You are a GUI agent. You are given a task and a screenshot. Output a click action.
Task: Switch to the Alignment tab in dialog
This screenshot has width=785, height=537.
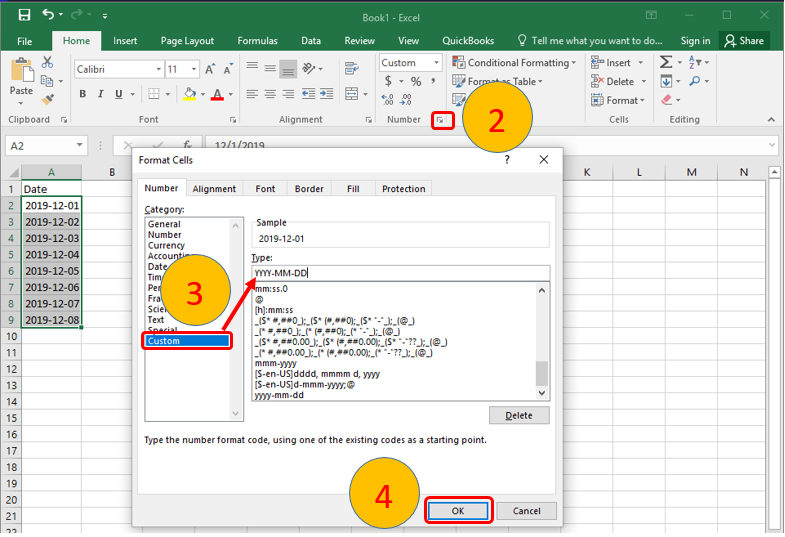tap(214, 188)
